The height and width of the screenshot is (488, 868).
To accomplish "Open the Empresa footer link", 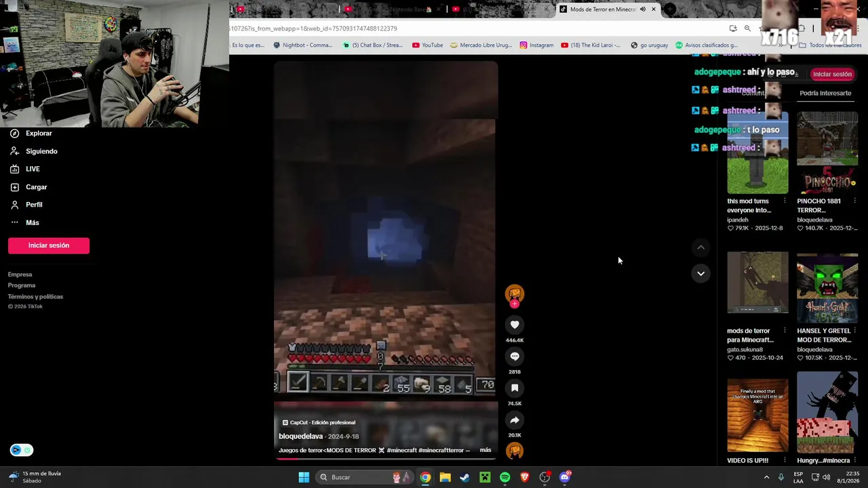I will pyautogui.click(x=20, y=274).
